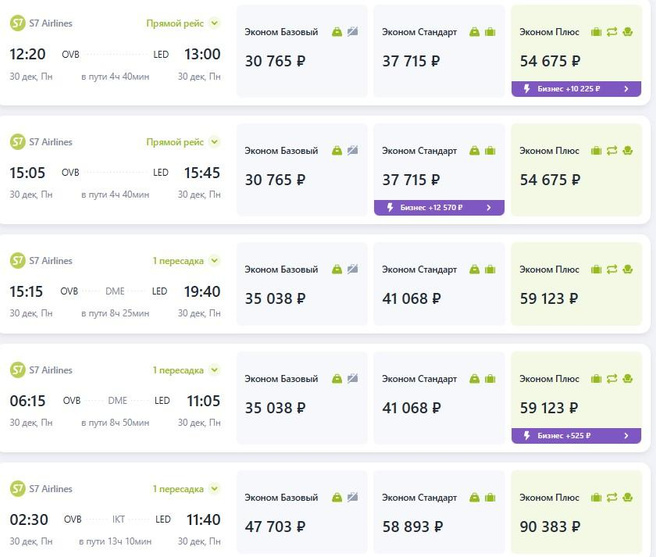This screenshot has height=557, width=656.
Task: Click the S7 logo on the 12:20 flight
Action: click(17, 23)
